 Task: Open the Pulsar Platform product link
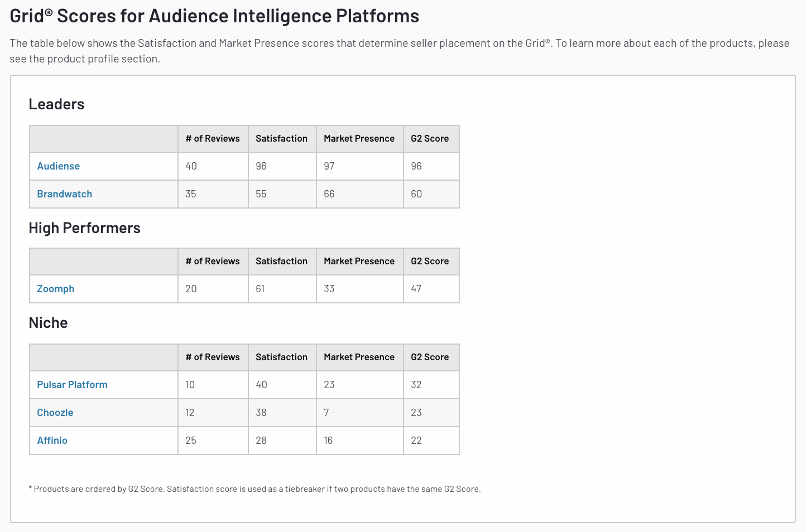pyautogui.click(x=72, y=385)
